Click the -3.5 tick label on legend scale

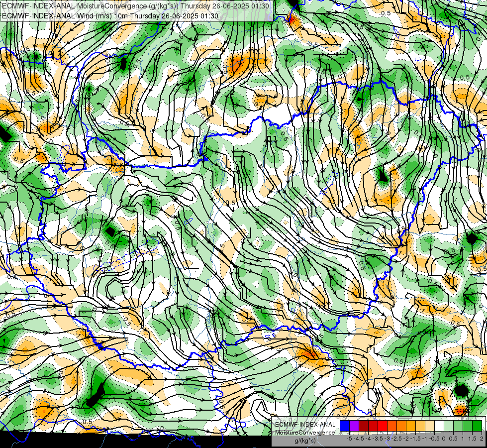(378, 439)
